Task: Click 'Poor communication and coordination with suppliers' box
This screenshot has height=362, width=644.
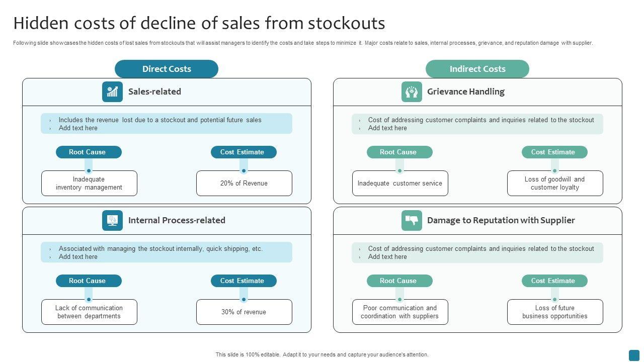Action: (x=400, y=312)
